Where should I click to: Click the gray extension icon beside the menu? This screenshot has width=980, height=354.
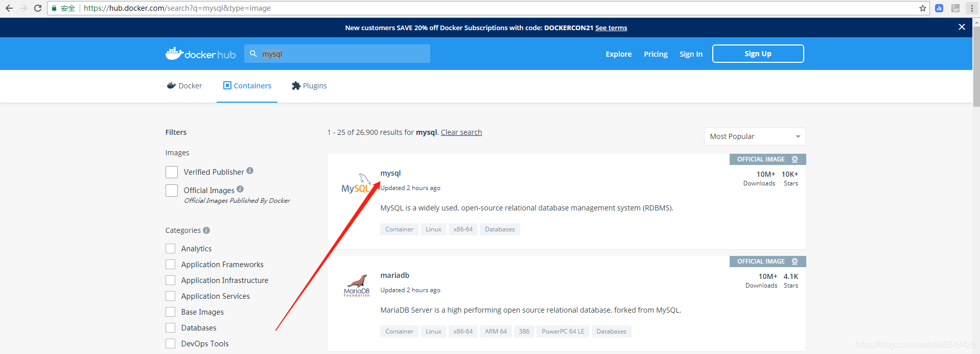click(x=955, y=8)
